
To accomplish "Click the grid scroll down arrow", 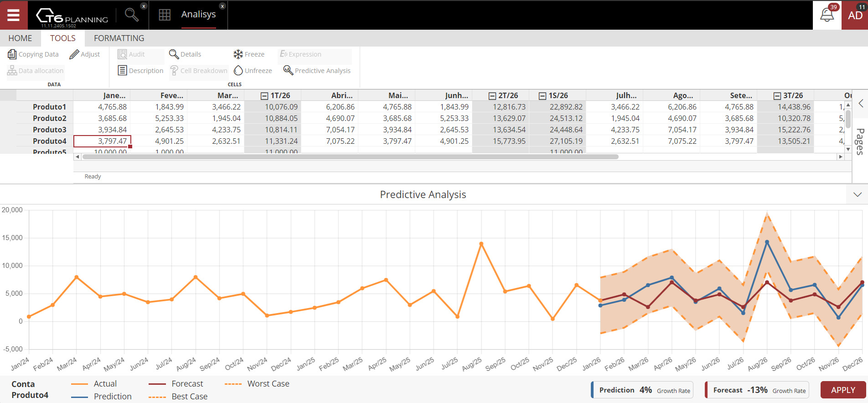I will tap(848, 149).
